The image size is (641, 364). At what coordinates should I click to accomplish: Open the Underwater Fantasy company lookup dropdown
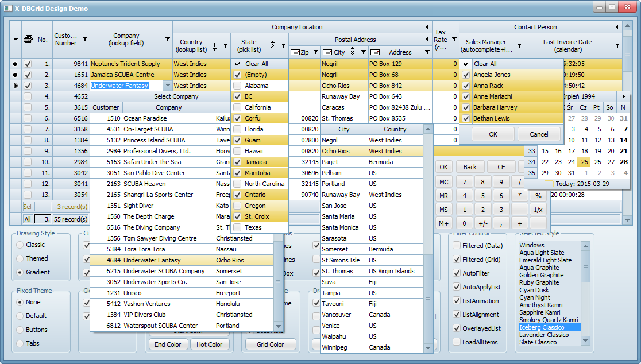pos(168,86)
